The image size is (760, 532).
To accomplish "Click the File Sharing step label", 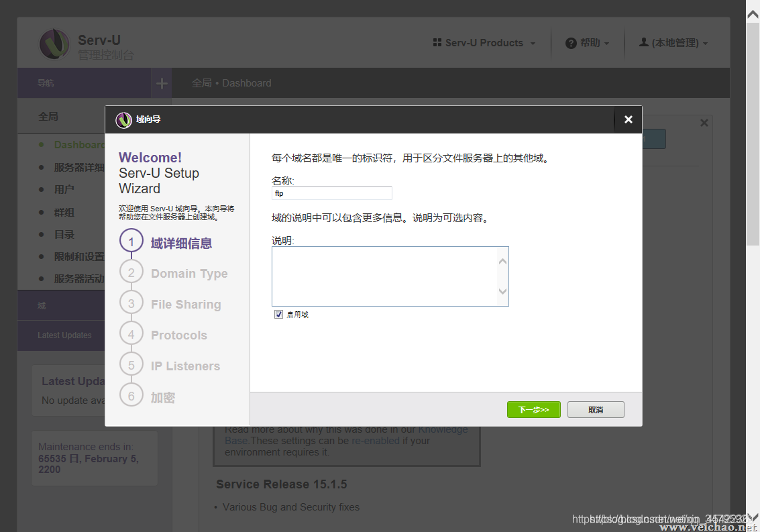I will (x=186, y=304).
